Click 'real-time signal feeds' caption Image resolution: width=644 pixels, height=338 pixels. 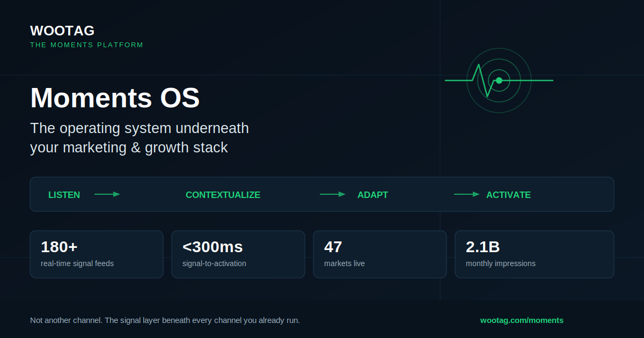[77, 263]
